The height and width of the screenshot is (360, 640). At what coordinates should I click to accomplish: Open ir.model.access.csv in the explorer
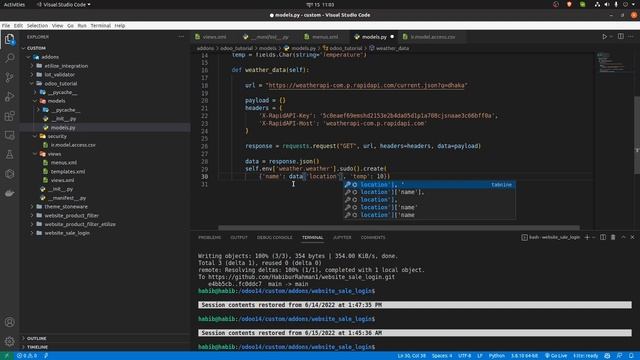tap(73, 145)
